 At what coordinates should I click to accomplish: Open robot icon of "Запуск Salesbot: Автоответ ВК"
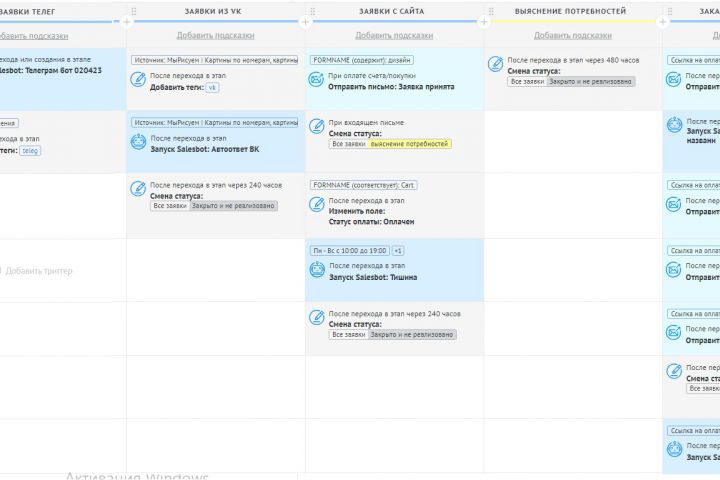click(x=138, y=141)
